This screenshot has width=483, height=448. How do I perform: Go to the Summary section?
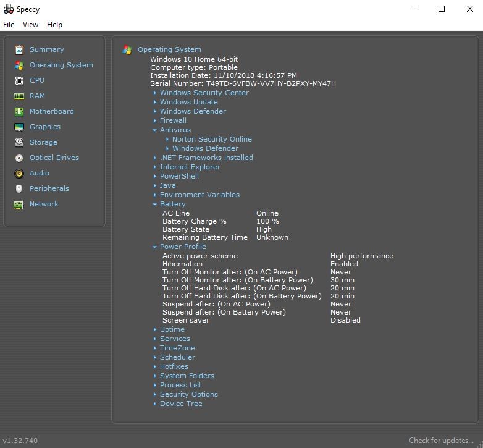click(x=47, y=49)
